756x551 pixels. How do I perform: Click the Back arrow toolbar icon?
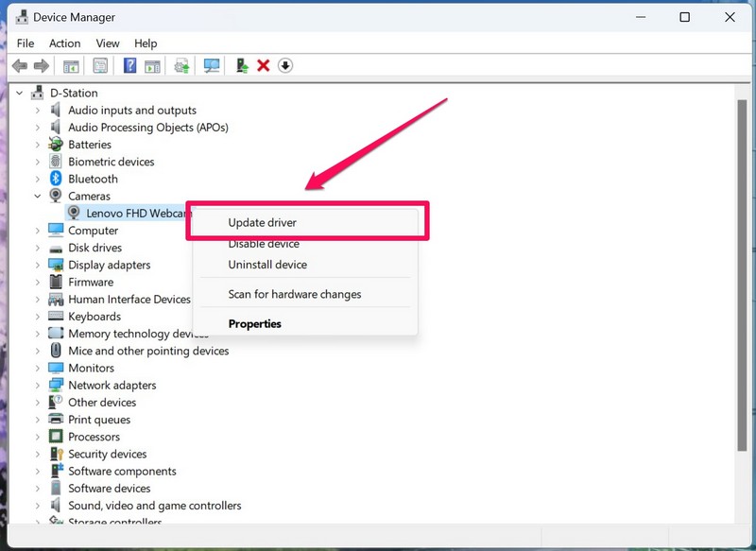click(19, 65)
